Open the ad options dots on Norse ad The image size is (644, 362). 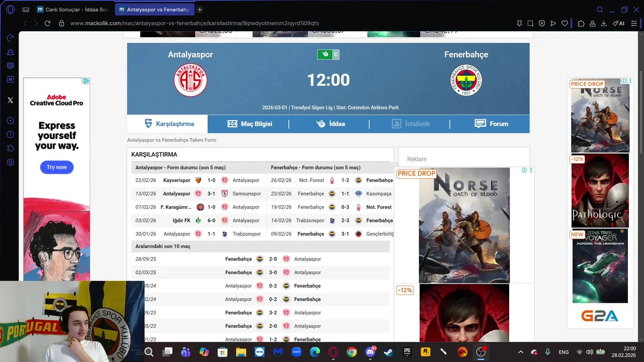tap(531, 170)
